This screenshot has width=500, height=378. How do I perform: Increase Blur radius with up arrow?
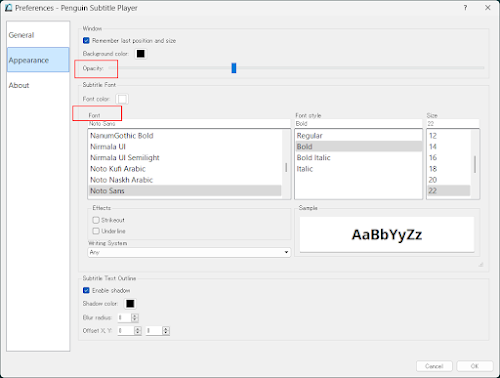tap(135, 316)
